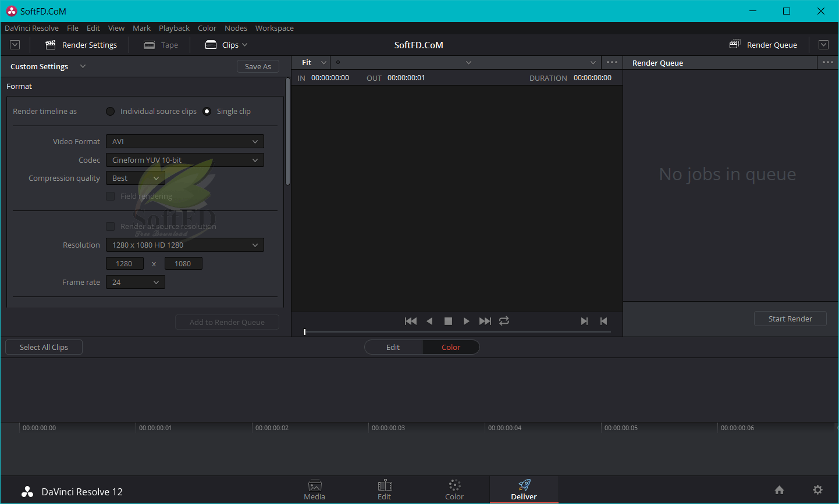Click the resolution height field 1080
839x504 pixels.
183,263
